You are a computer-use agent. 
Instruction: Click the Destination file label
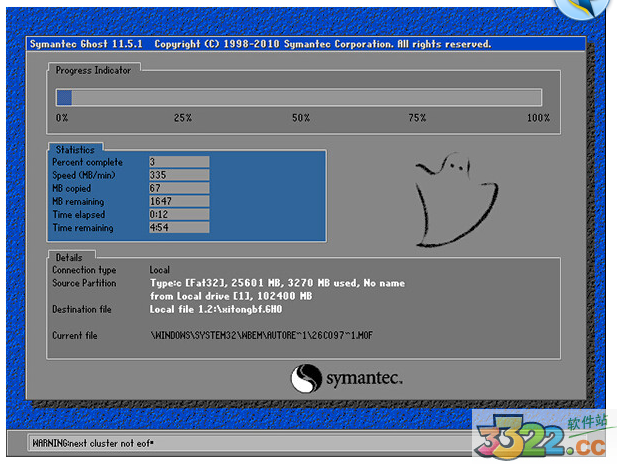[82, 309]
